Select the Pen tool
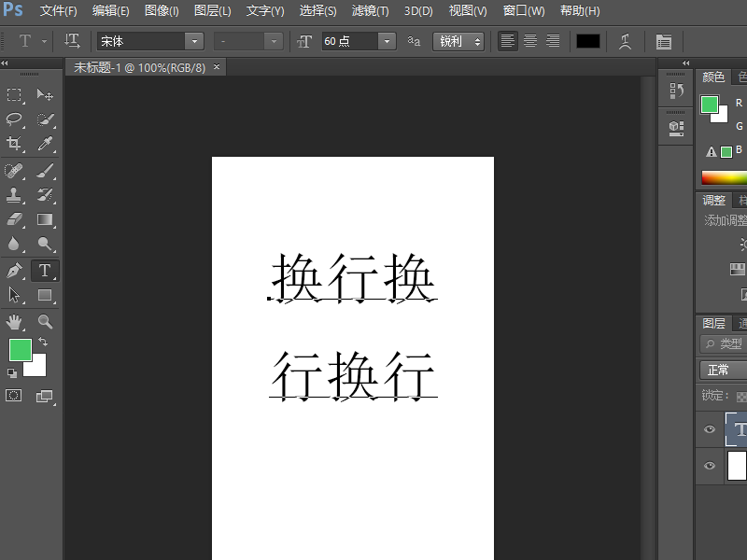The height and width of the screenshot is (560, 747). (14, 271)
